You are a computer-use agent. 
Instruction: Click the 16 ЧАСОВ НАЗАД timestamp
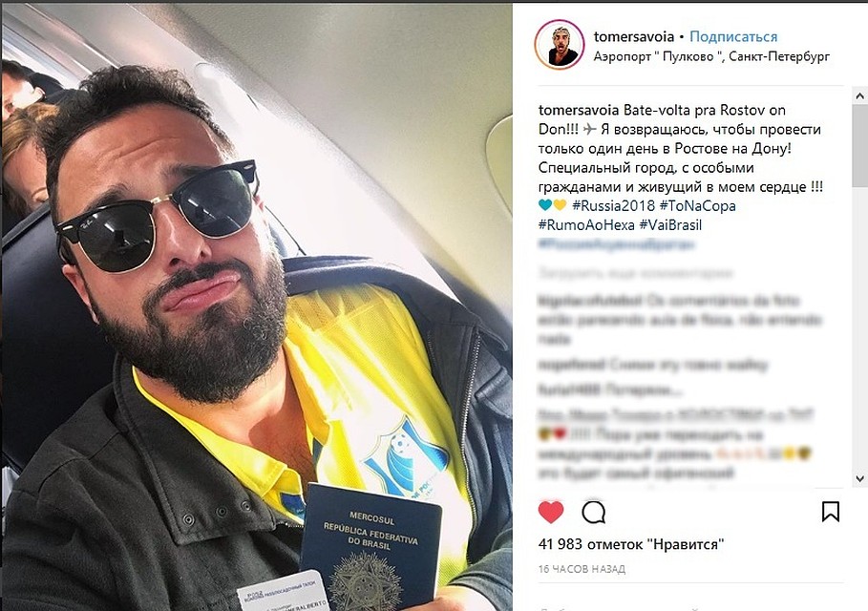(x=582, y=569)
